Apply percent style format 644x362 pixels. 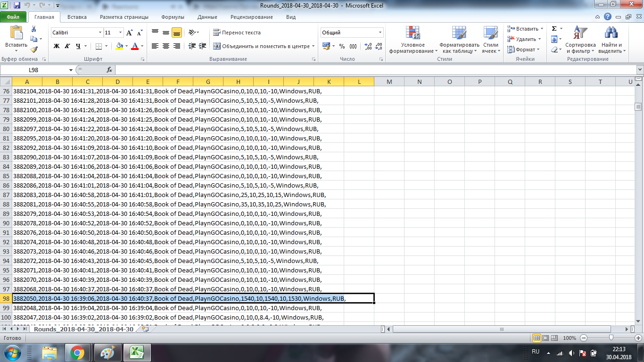342,46
